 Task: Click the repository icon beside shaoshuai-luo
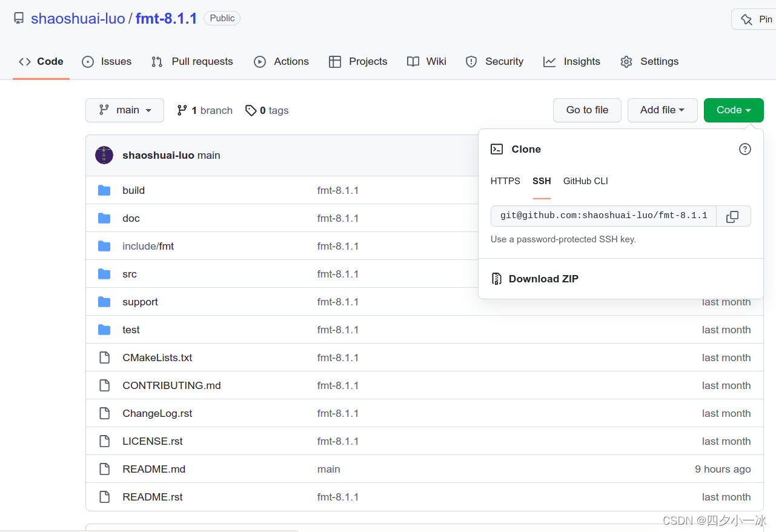(19, 18)
